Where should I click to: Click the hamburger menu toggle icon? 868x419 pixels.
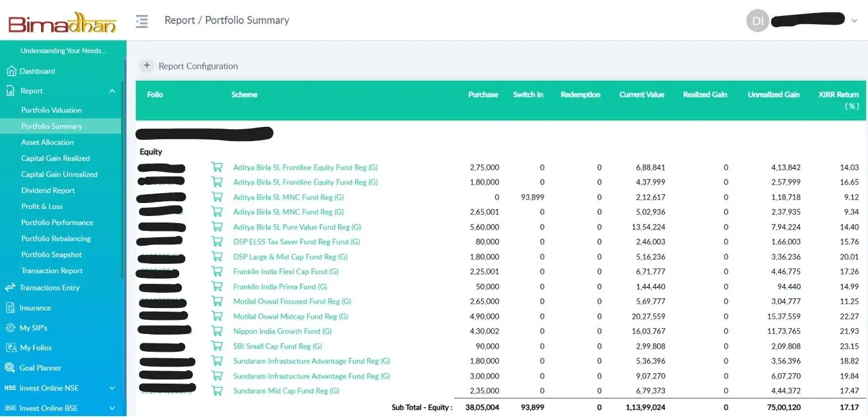[142, 21]
